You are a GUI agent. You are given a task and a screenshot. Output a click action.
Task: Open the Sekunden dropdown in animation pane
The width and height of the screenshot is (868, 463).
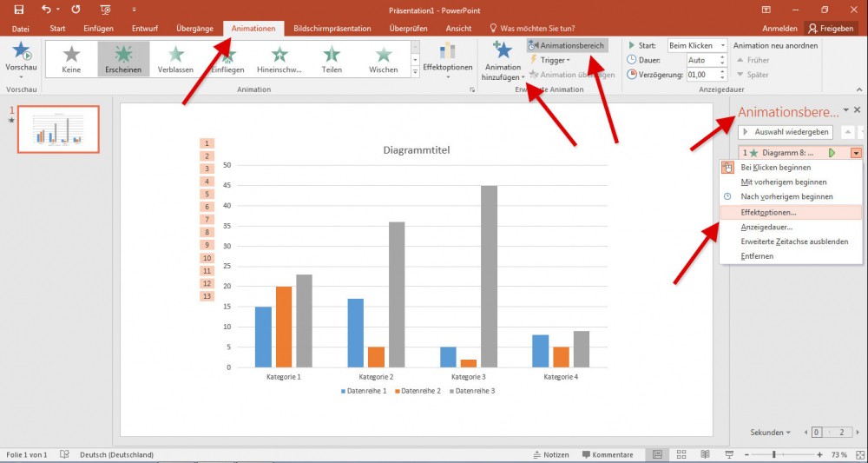[x=771, y=432]
